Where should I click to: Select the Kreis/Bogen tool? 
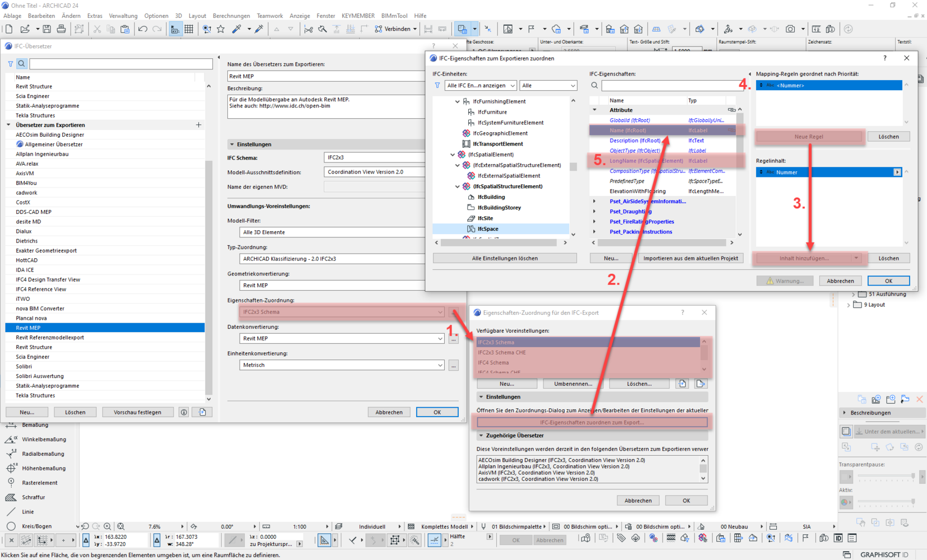[x=37, y=526]
